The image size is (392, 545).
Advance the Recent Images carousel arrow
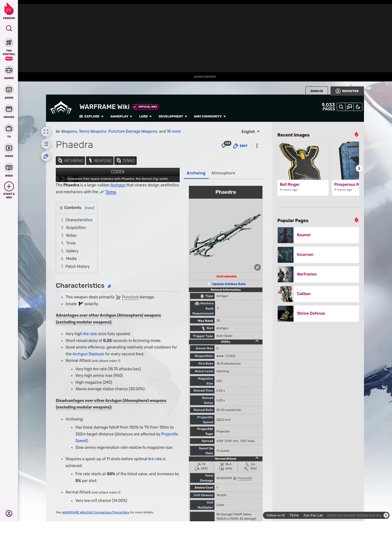(x=359, y=168)
